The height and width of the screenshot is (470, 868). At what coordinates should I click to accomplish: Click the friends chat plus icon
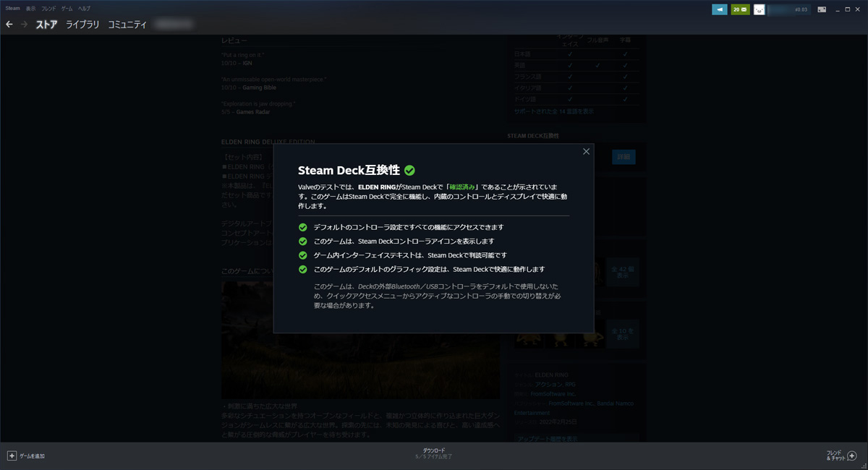851,456
